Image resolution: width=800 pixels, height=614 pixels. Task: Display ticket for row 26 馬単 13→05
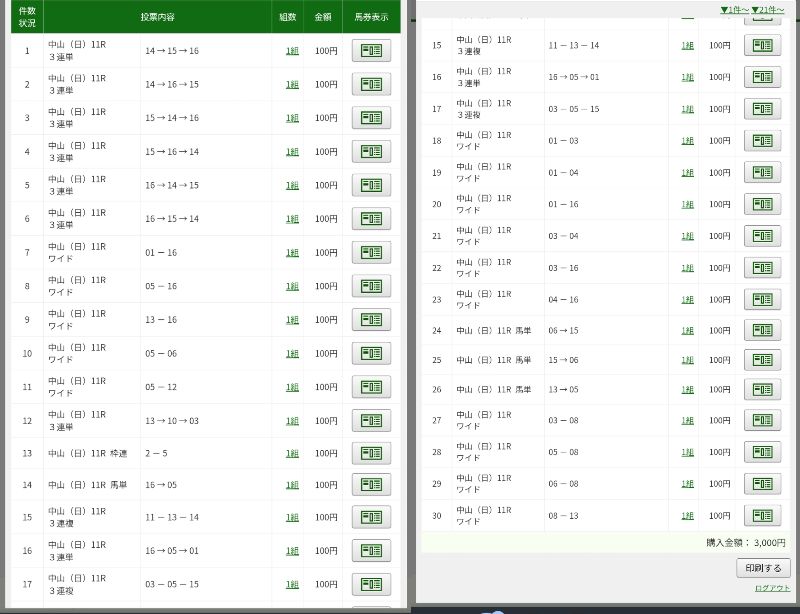762,390
